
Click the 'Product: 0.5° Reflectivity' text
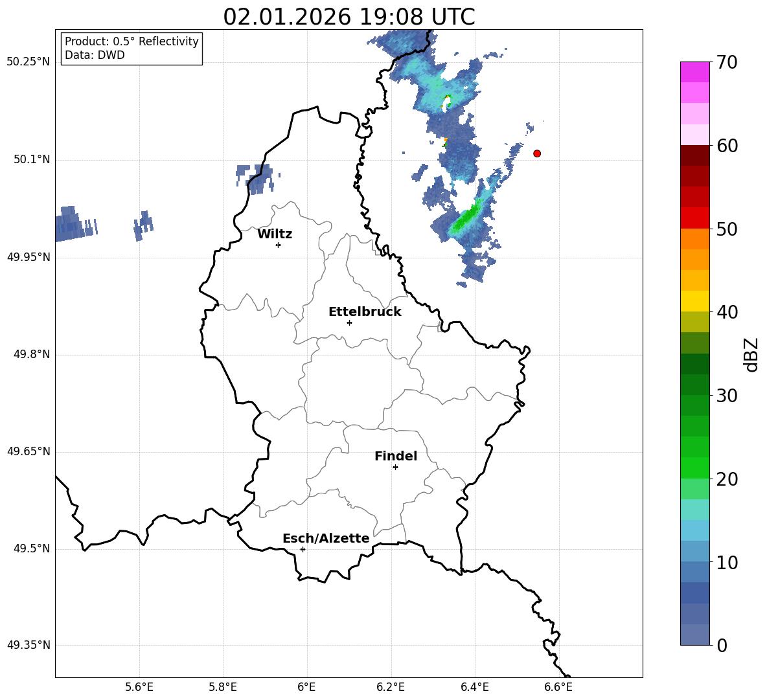132,41
